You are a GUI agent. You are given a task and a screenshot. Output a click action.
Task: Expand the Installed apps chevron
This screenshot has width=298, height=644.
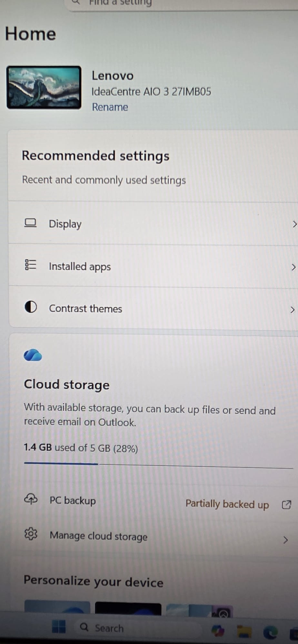pyautogui.click(x=293, y=267)
